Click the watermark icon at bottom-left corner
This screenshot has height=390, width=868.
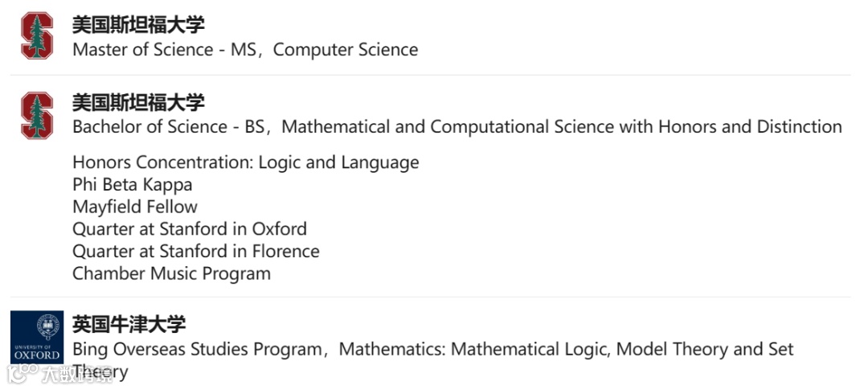tap(23, 373)
